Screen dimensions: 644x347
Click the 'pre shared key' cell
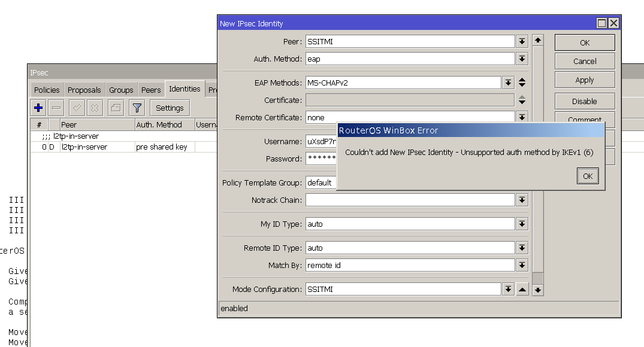(161, 147)
